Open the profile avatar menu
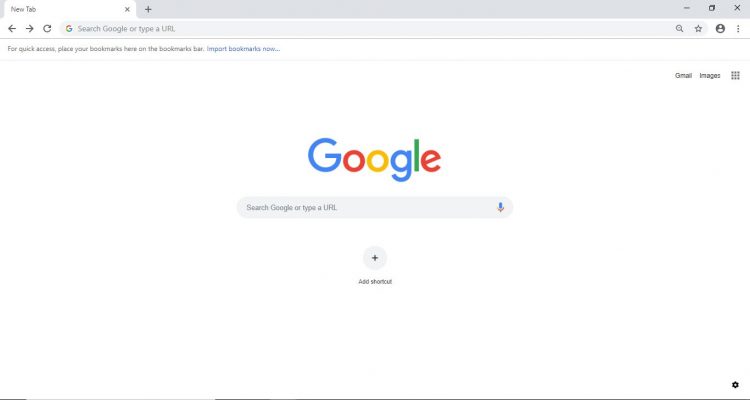This screenshot has height=400, width=750. (x=720, y=29)
